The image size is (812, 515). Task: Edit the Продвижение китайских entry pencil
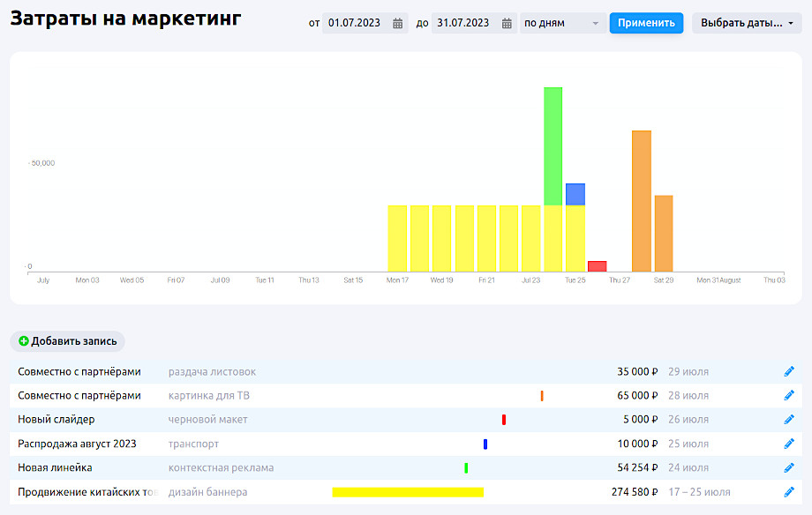(x=789, y=492)
